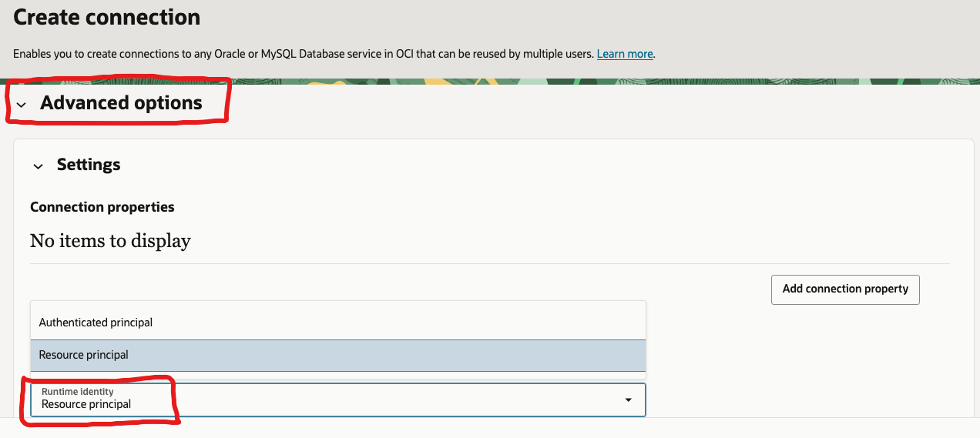The width and height of the screenshot is (980, 438).
Task: Click the divider under No items to display
Action: coord(489,263)
